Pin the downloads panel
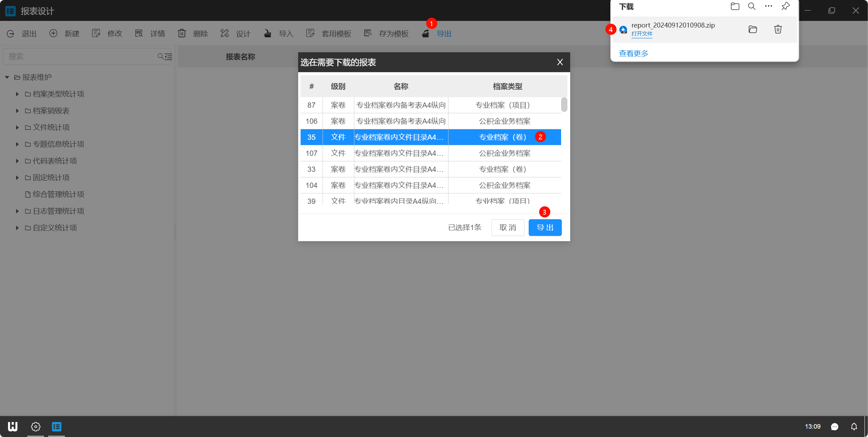The height and width of the screenshot is (437, 868). coord(785,6)
